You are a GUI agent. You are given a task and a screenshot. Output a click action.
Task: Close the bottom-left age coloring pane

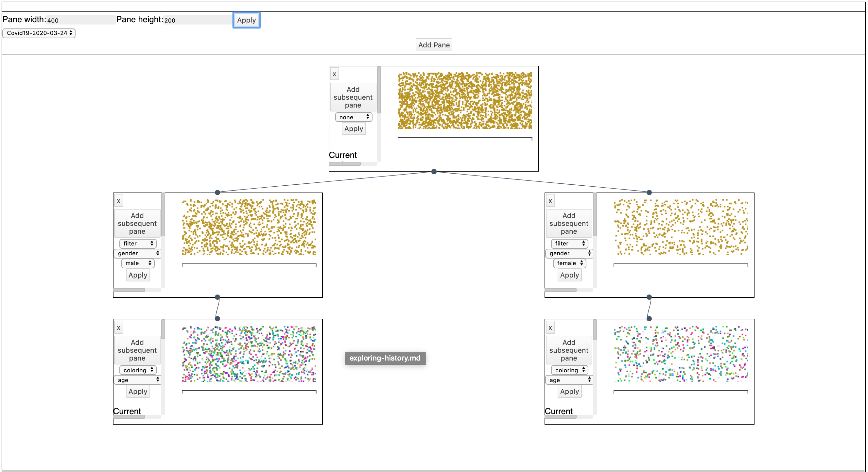point(118,328)
